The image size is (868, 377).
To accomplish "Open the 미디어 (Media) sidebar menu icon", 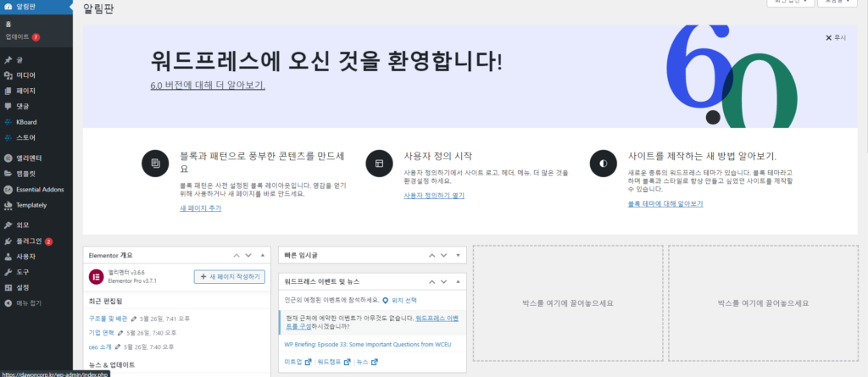I will 8,75.
